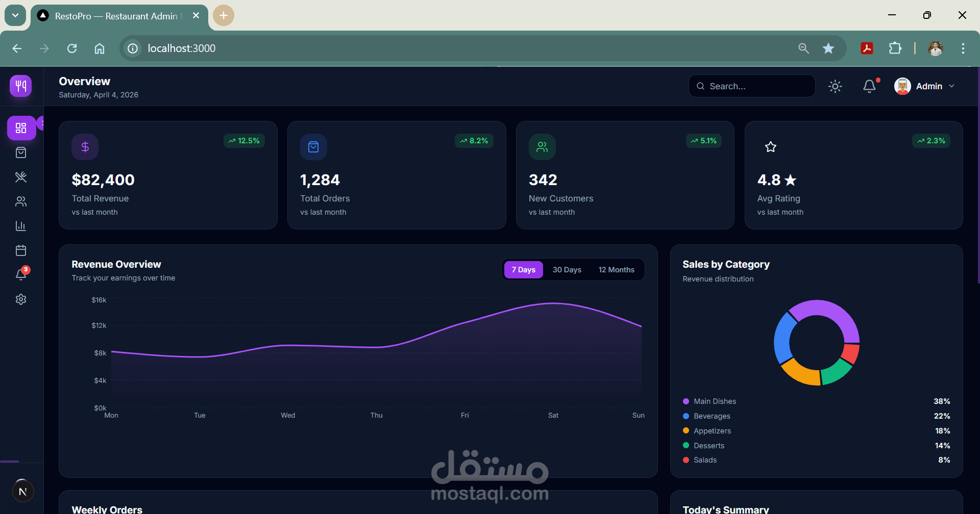Click the page's vertical scrollbar
This screenshot has width=980, height=514.
[978, 175]
